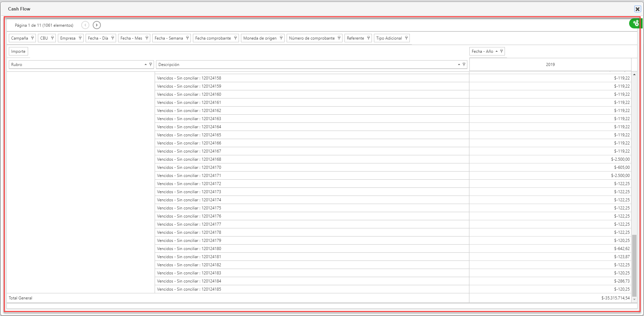Viewport: 644px width, 316px height.
Task: Click the grid scrollbar up arrow
Action: click(634, 74)
